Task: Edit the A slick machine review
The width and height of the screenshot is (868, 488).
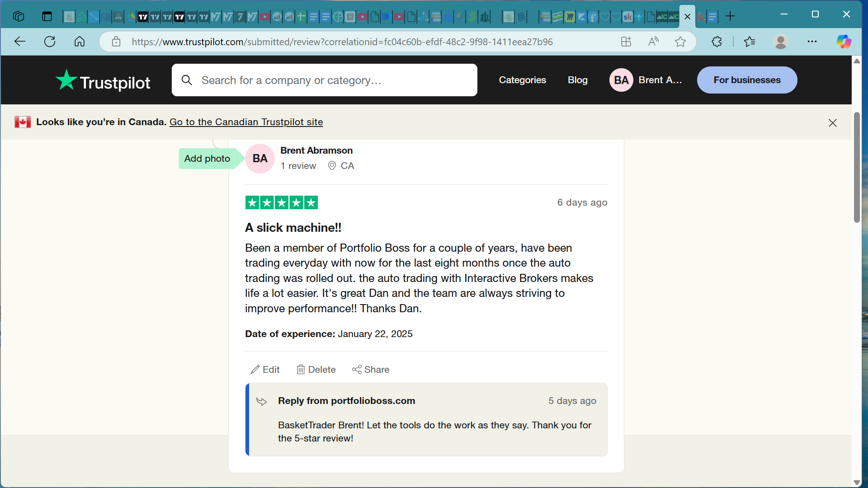Action: pyautogui.click(x=265, y=370)
